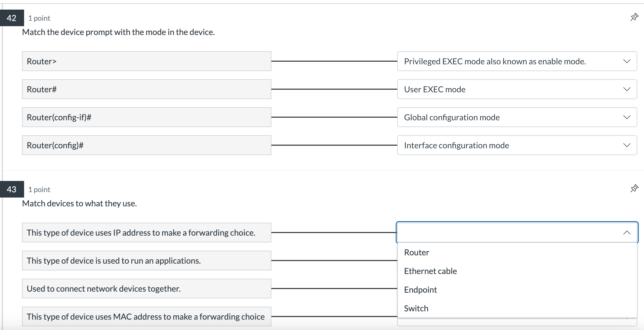Screen dimensions: 644x330
Task: Click the MAC address forwarding choice statement
Action: [146, 317]
